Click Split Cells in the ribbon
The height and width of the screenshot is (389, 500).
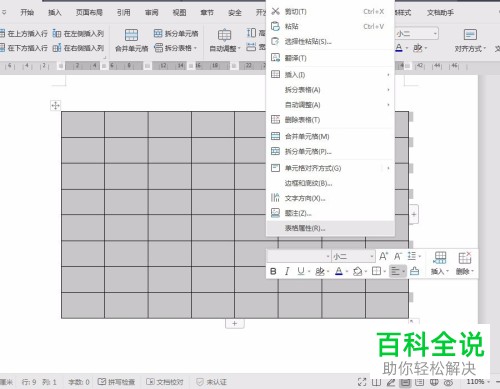(x=176, y=34)
